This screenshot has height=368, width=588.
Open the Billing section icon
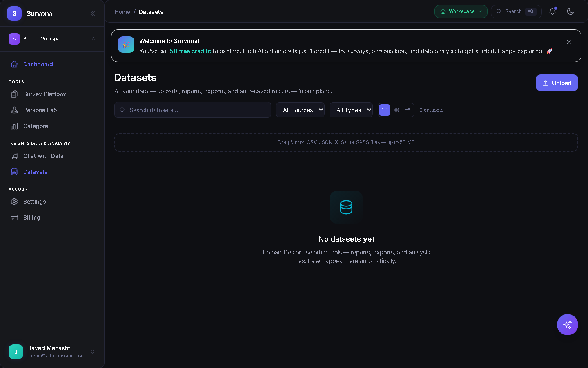tap(14, 218)
